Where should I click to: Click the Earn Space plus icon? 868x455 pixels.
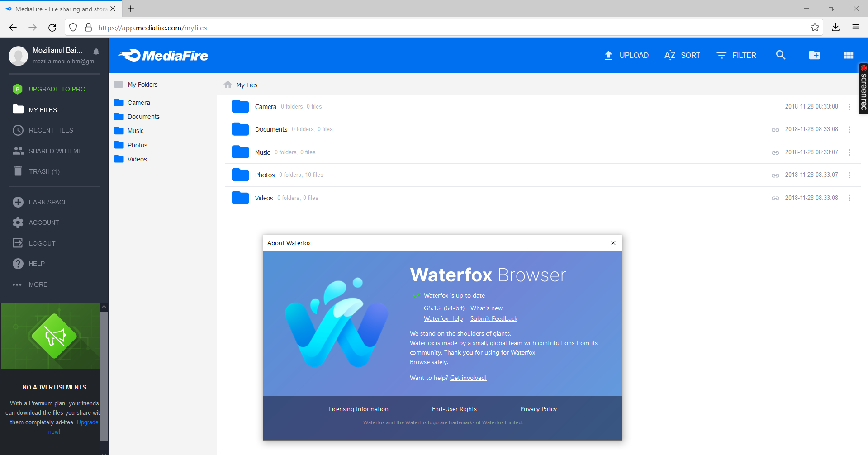(18, 202)
